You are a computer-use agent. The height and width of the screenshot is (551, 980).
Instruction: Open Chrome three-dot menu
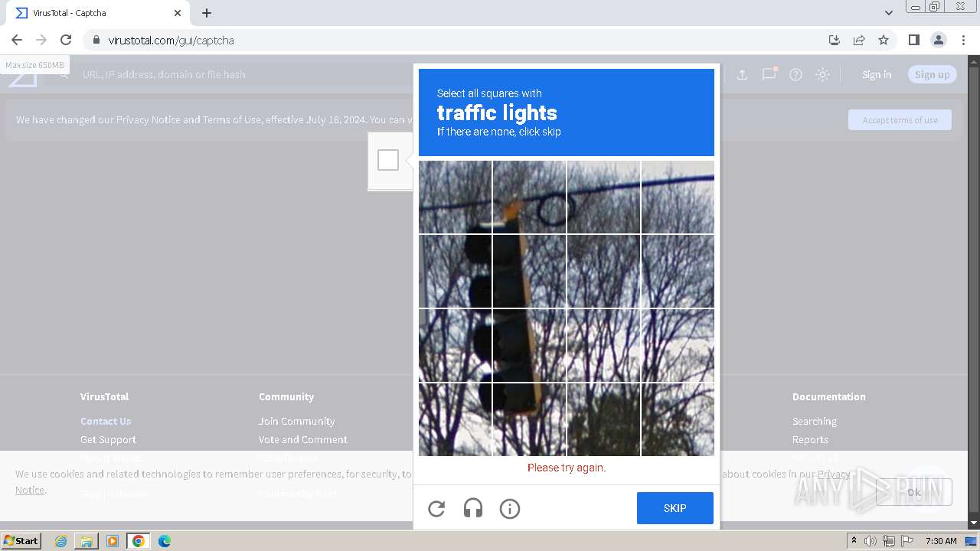pyautogui.click(x=963, y=40)
